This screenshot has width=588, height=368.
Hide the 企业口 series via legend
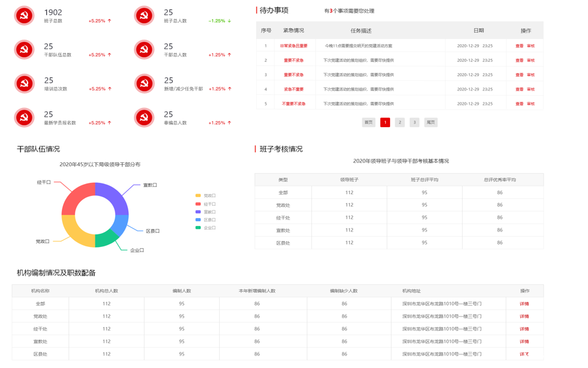tap(206, 228)
